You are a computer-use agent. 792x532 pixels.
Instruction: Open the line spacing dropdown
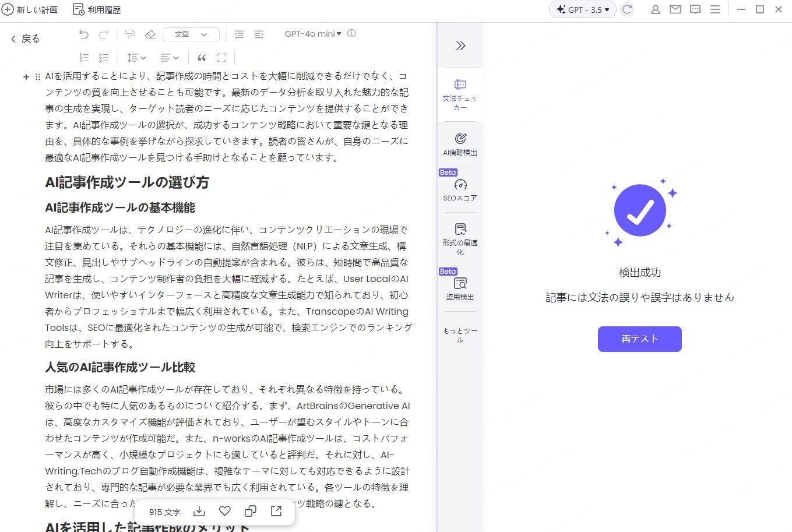tap(136, 58)
